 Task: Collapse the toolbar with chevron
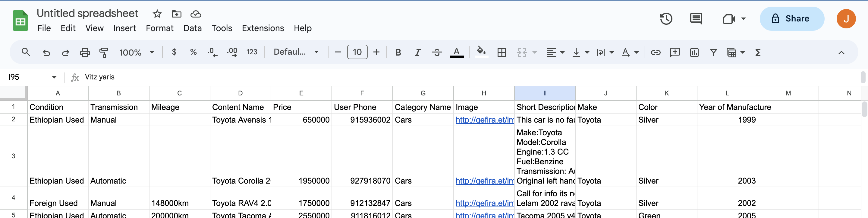click(841, 52)
